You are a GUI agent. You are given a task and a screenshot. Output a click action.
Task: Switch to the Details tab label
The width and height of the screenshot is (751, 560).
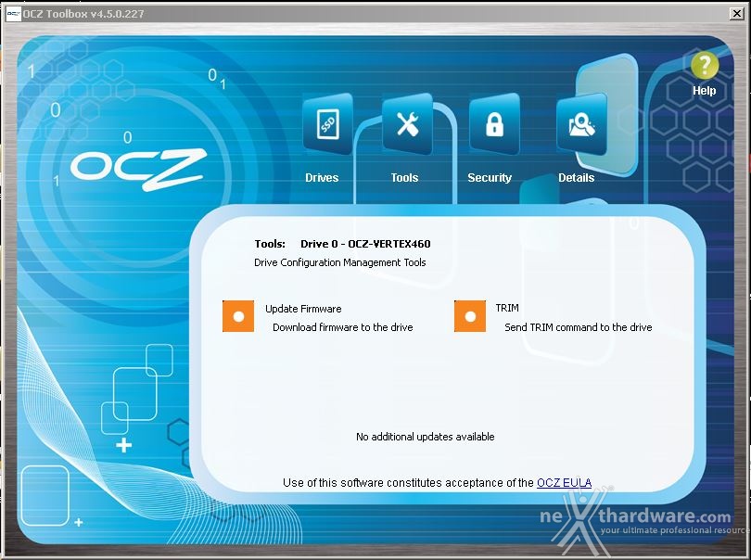coord(576,178)
